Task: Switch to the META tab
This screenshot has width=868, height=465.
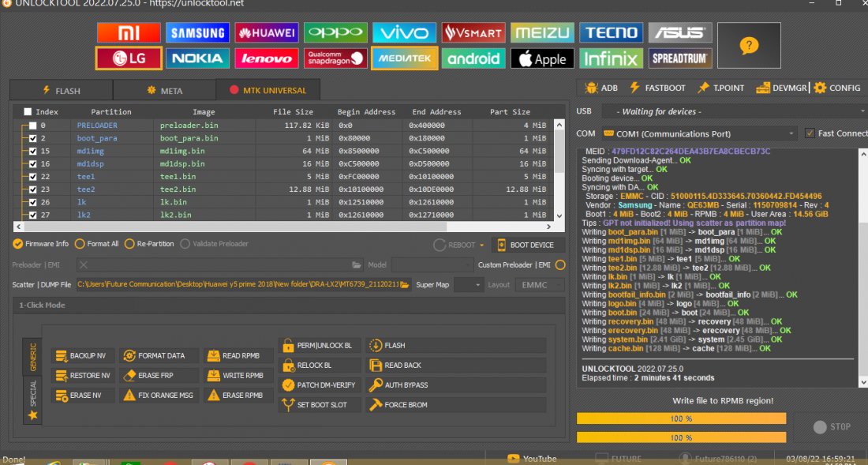Action: click(164, 90)
